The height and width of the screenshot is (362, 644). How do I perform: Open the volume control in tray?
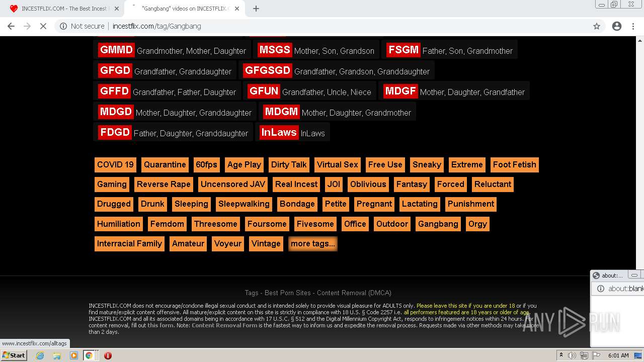click(572, 355)
